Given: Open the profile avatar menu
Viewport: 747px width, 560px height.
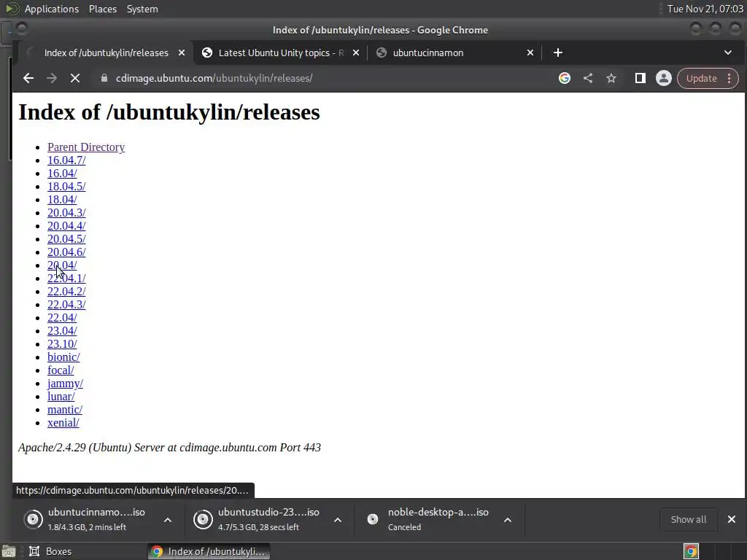Looking at the screenshot, I should click(x=663, y=78).
